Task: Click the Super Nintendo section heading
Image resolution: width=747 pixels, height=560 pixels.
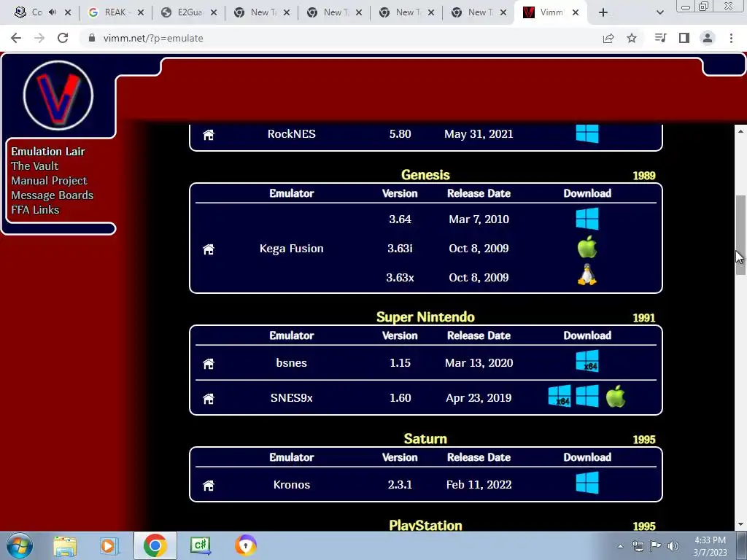Action: (x=425, y=317)
